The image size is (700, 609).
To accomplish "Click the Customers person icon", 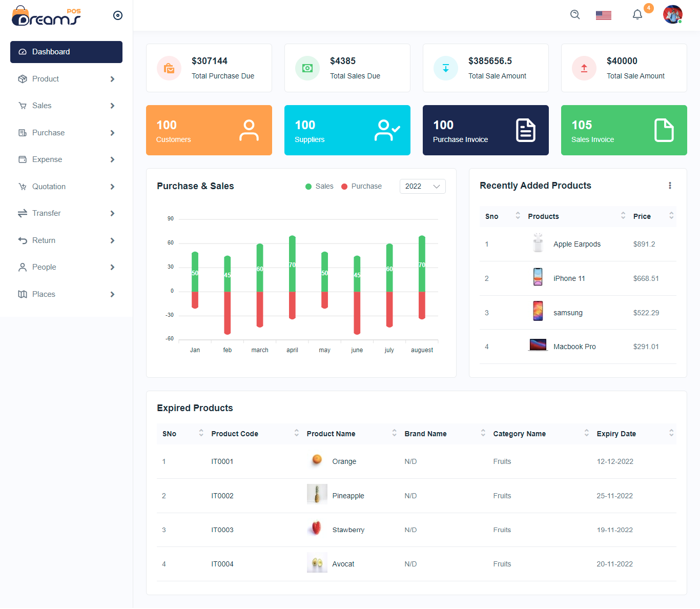I will click(x=249, y=130).
